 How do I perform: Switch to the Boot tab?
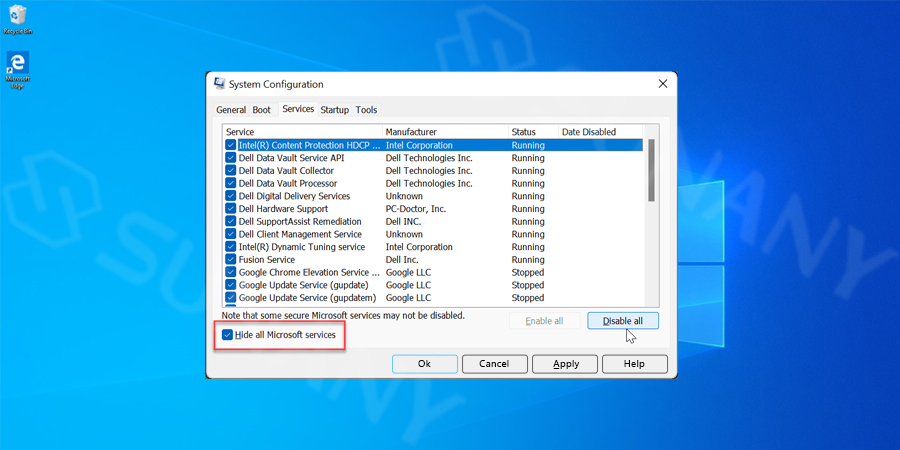coord(262,110)
